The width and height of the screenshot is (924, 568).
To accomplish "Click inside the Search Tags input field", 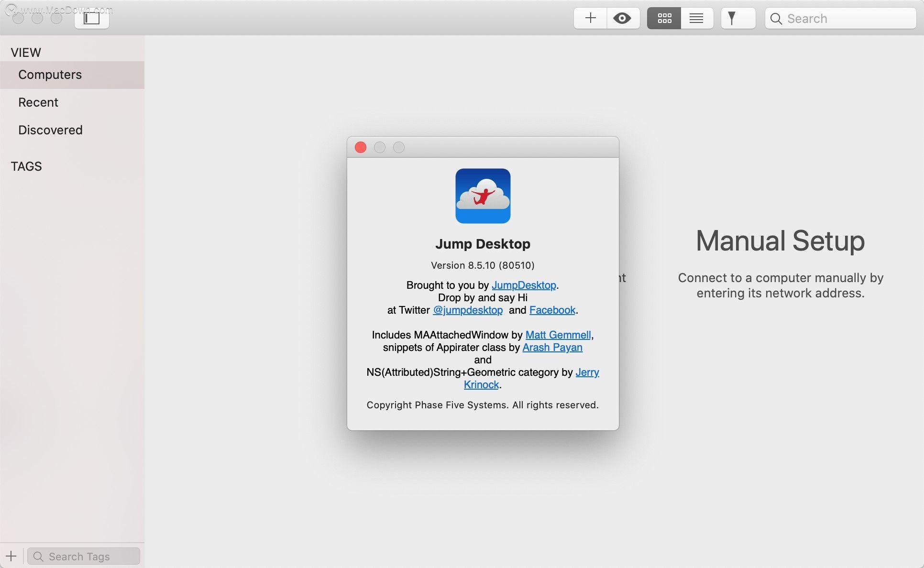I will click(x=84, y=556).
